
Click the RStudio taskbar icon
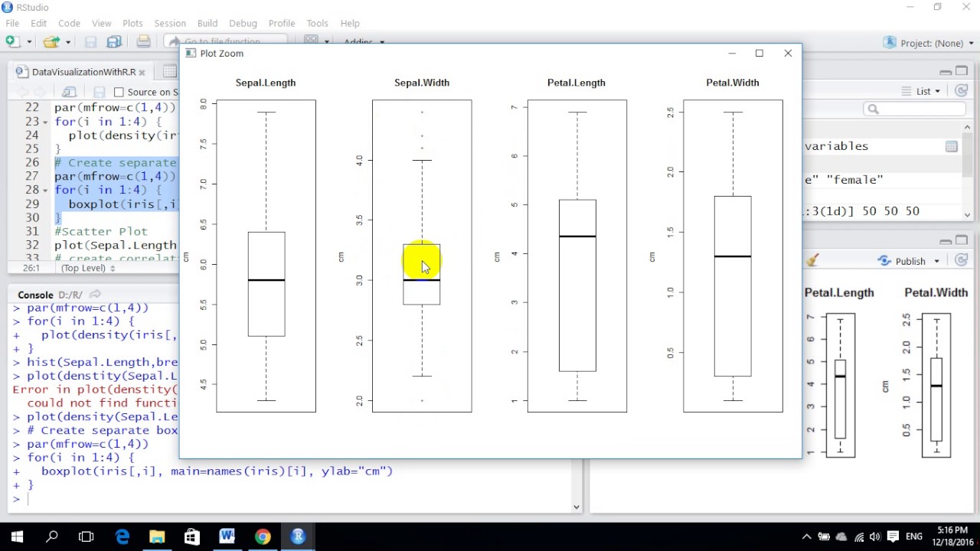click(298, 536)
